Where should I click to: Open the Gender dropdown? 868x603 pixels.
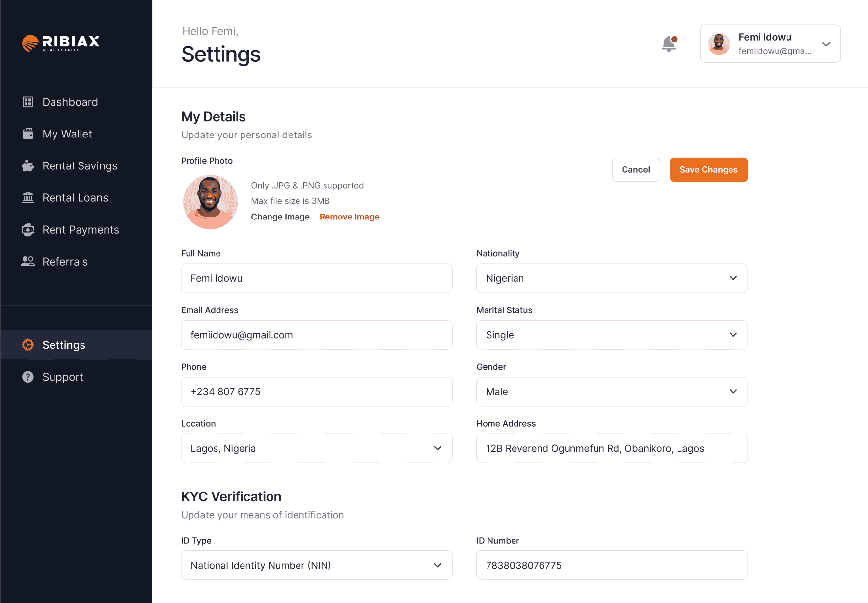[x=612, y=391]
